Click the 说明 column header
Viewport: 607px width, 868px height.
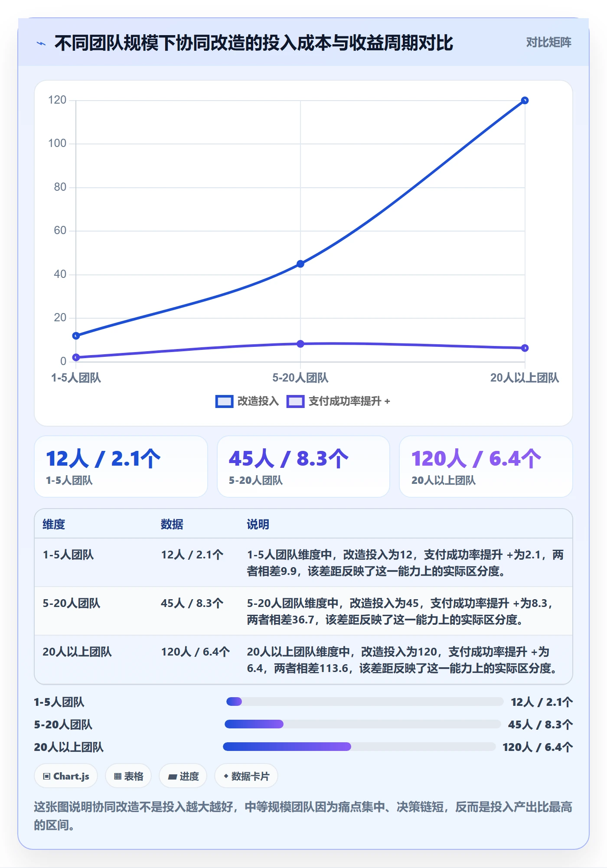click(x=258, y=524)
